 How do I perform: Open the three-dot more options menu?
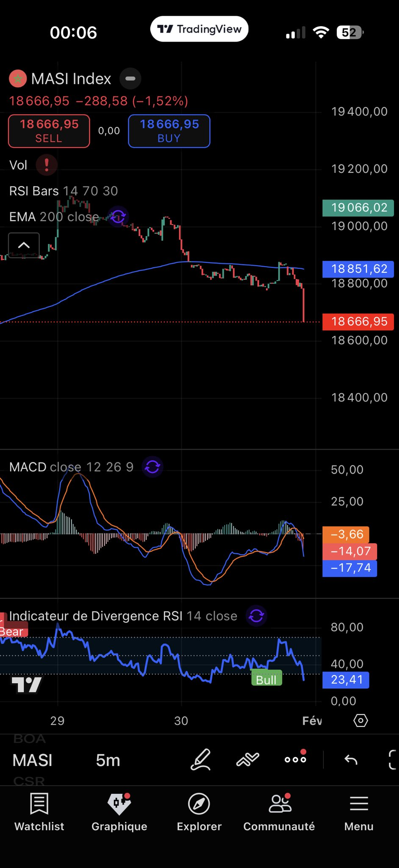pos(295,759)
